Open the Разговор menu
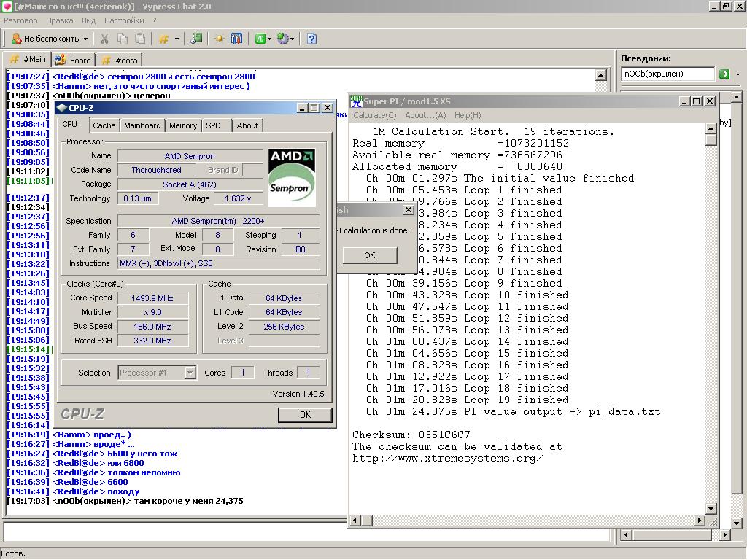 click(20, 20)
